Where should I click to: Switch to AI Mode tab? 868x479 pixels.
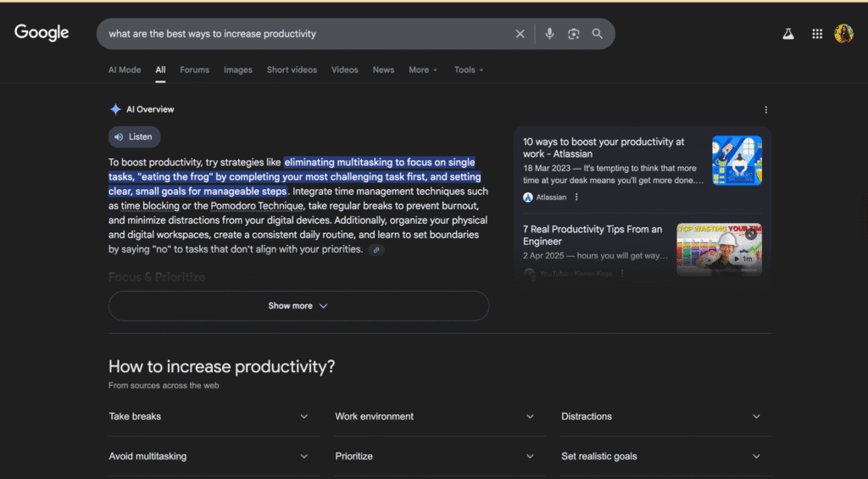(x=125, y=70)
